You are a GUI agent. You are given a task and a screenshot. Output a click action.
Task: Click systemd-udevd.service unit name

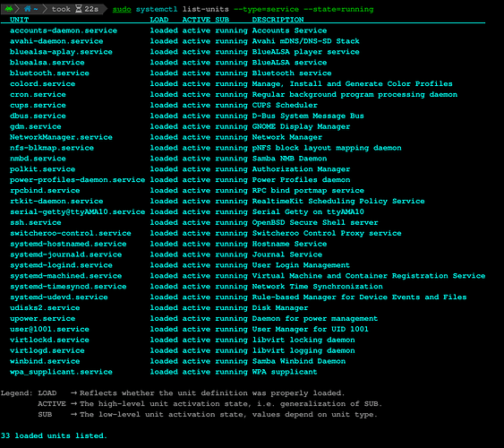pos(59,297)
